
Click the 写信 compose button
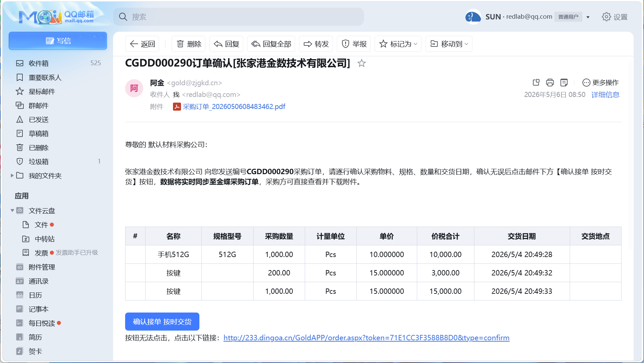coord(58,41)
